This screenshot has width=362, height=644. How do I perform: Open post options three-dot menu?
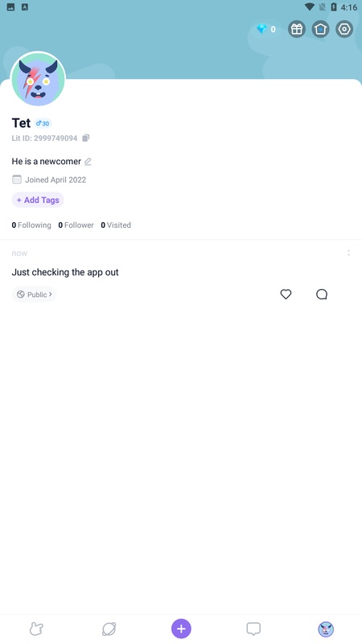(348, 253)
